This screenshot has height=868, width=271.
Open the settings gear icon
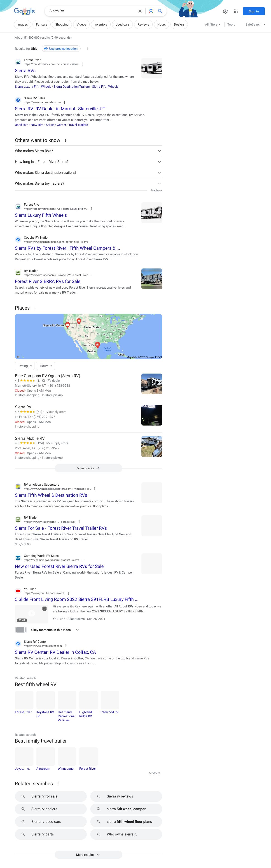(225, 12)
